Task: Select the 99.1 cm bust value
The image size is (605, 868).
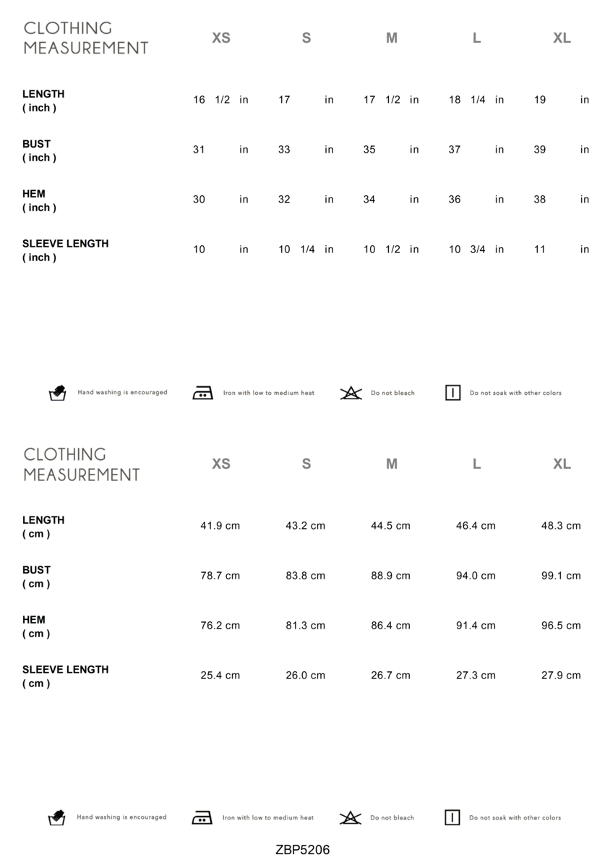Action: tap(561, 576)
